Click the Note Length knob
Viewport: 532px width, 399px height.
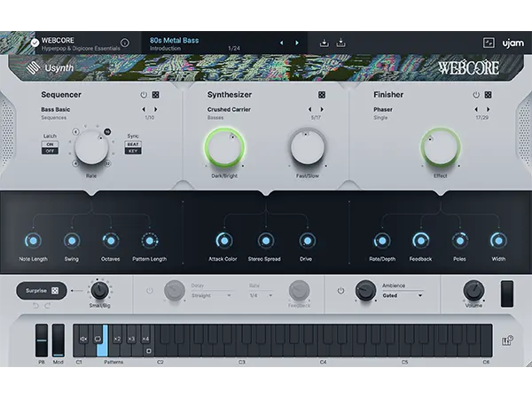point(33,241)
